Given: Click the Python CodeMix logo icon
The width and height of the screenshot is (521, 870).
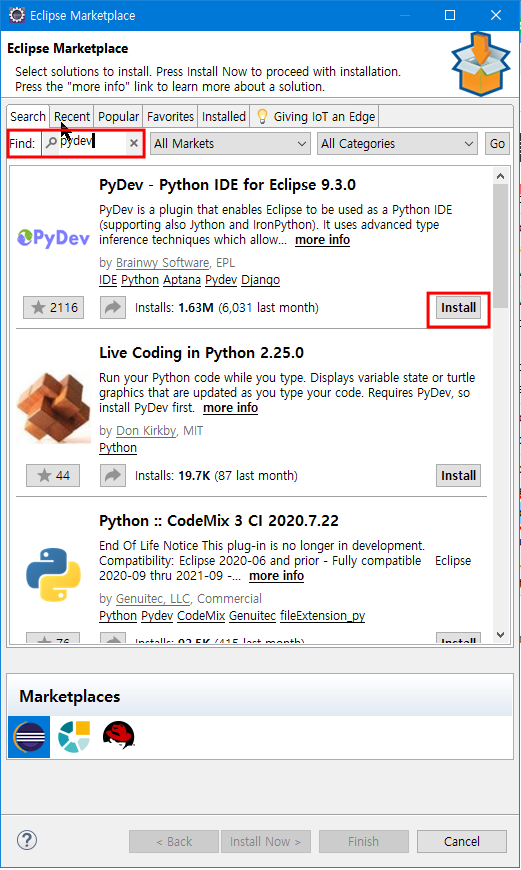Looking at the screenshot, I should coord(53,575).
